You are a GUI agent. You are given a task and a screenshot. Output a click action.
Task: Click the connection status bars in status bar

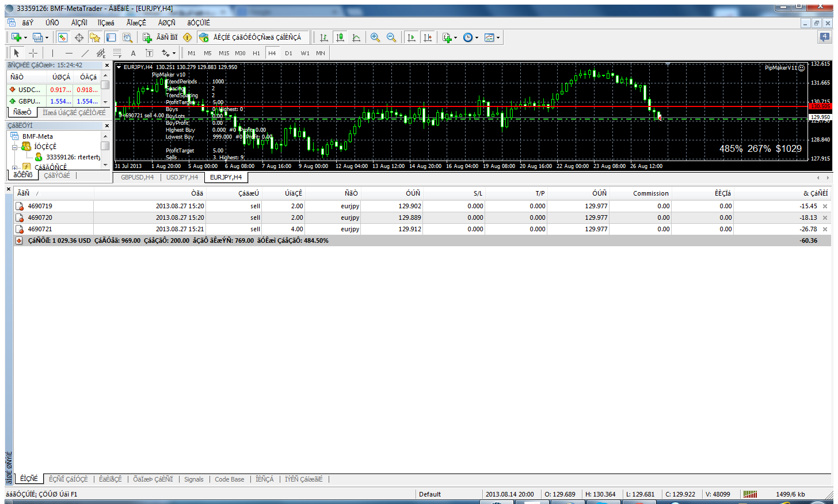click(750, 494)
